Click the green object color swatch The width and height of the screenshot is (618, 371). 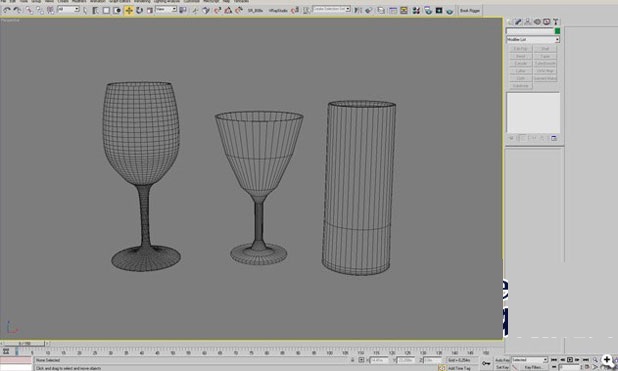[x=557, y=31]
